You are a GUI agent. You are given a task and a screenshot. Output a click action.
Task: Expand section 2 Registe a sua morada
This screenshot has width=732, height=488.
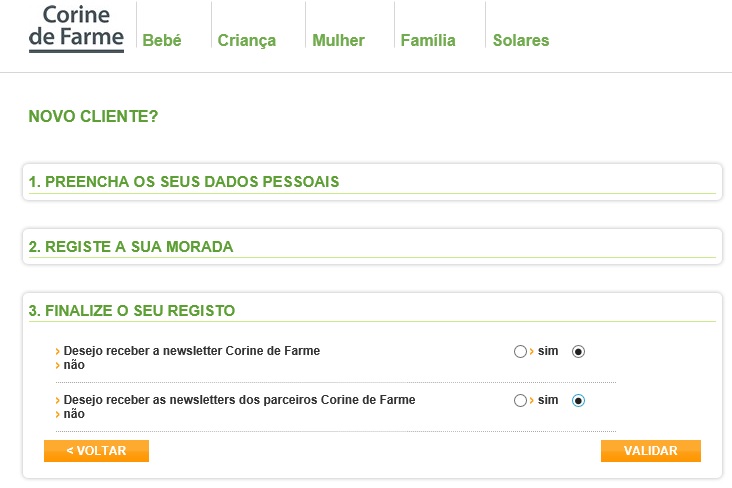coord(131,247)
